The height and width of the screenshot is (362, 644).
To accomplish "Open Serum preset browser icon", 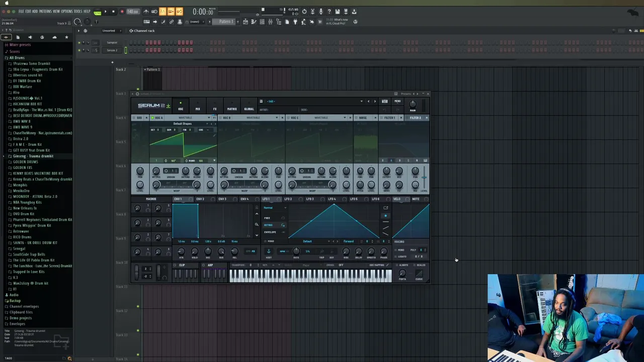I will [384, 101].
